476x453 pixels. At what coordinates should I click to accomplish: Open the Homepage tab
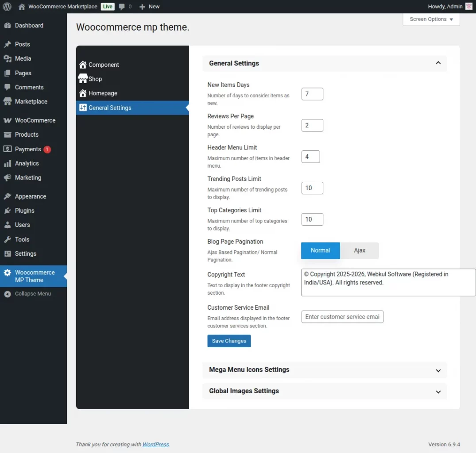click(132, 93)
